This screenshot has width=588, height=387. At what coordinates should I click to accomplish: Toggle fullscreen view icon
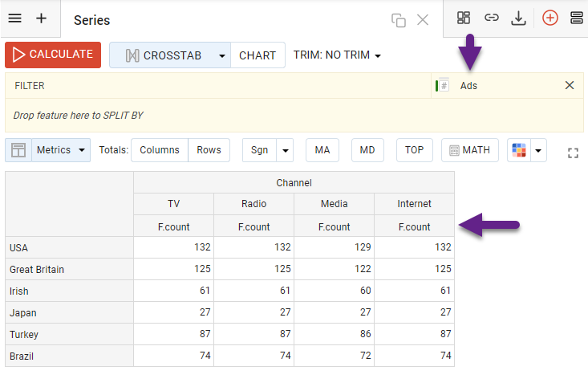coord(573,153)
